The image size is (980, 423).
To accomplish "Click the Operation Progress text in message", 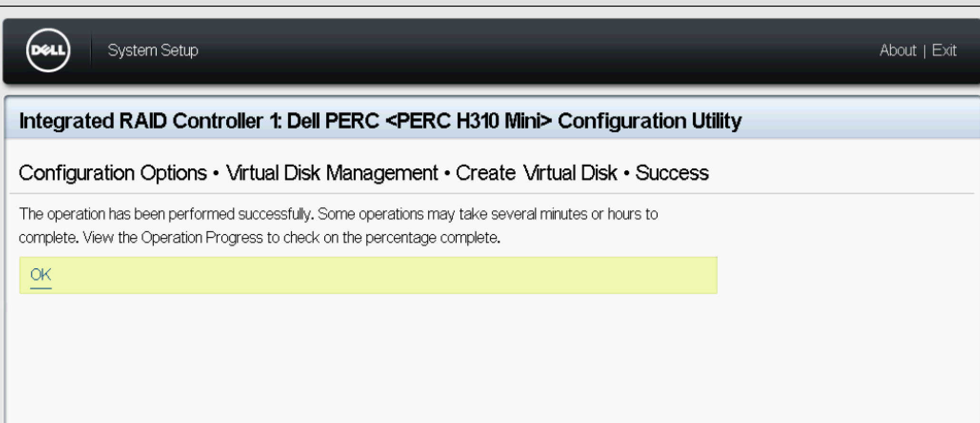I will (x=201, y=237).
